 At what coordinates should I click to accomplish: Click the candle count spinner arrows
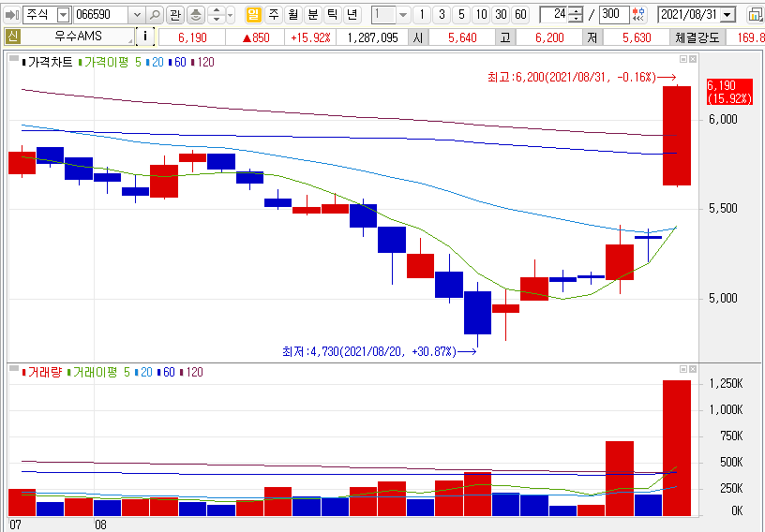click(577, 15)
